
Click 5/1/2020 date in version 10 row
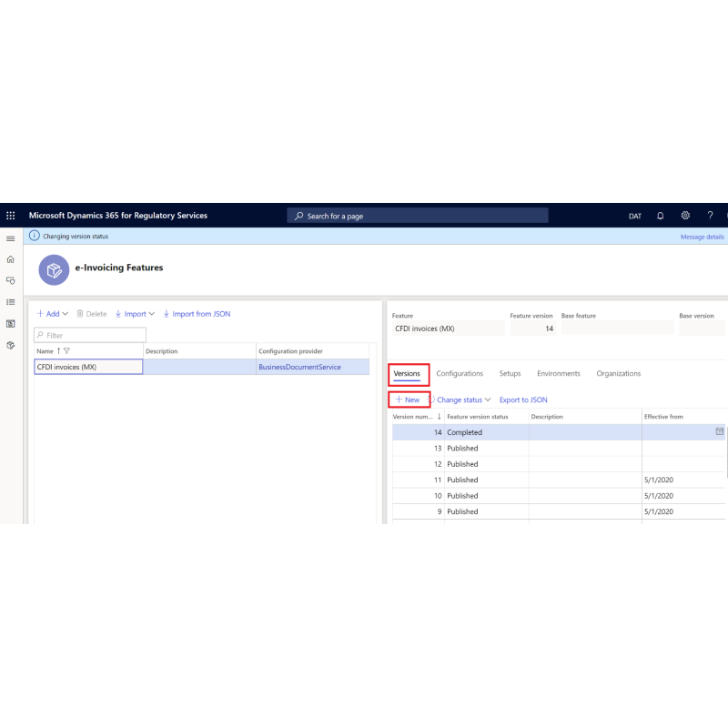click(x=659, y=495)
